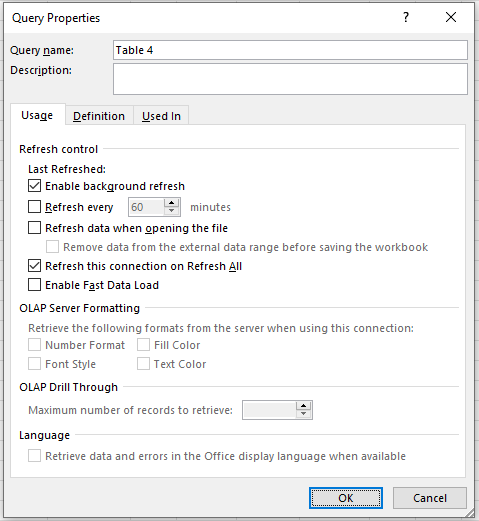The width and height of the screenshot is (479, 521).
Task: Click the Cancel button
Action: pos(430,498)
